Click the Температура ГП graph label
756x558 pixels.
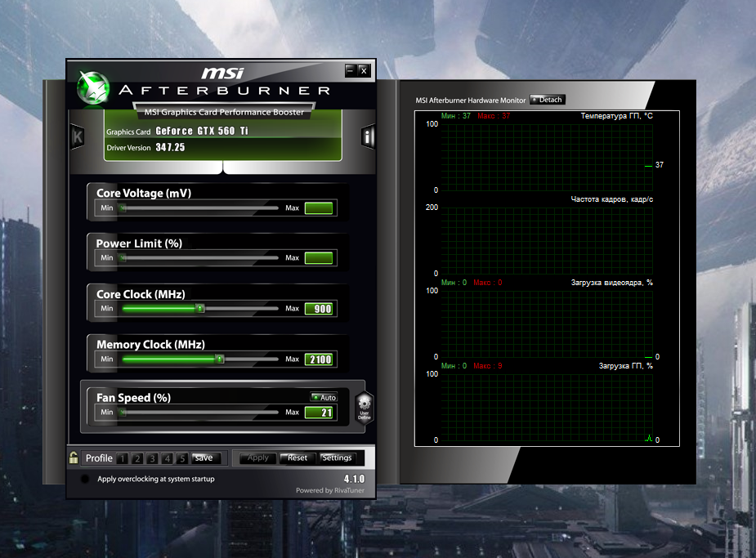tap(617, 116)
